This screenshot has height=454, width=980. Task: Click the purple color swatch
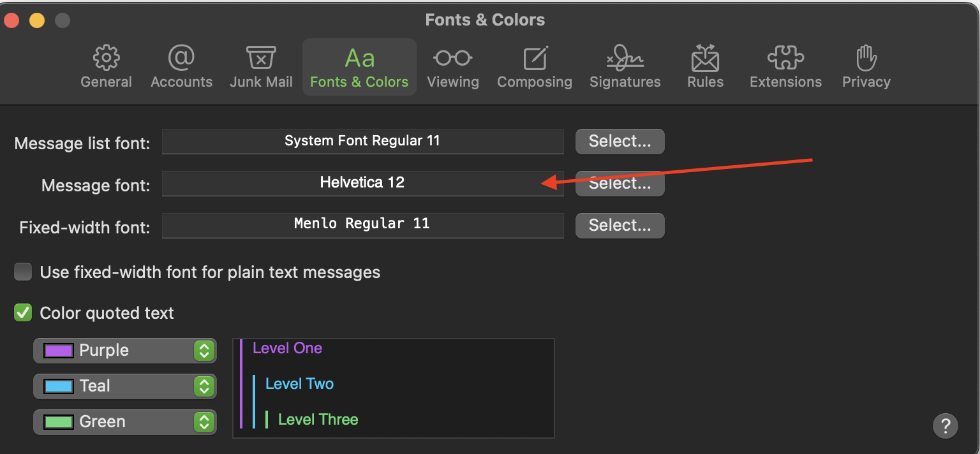click(x=58, y=350)
